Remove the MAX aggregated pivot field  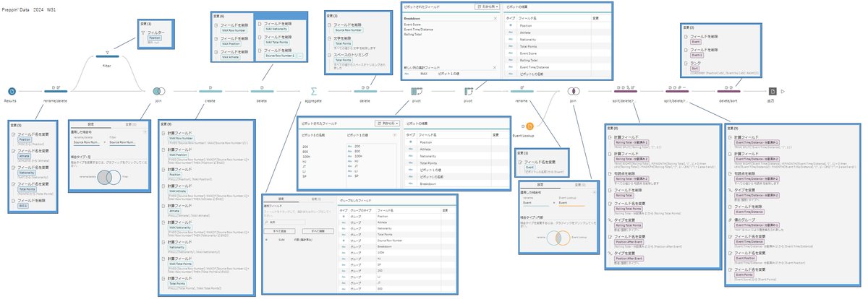click(495, 68)
